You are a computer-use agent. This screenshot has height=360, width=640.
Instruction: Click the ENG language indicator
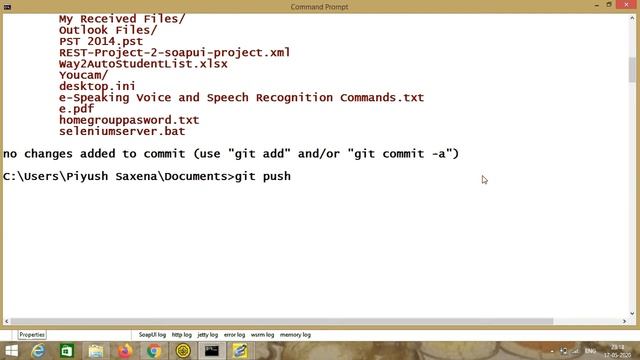click(590, 351)
